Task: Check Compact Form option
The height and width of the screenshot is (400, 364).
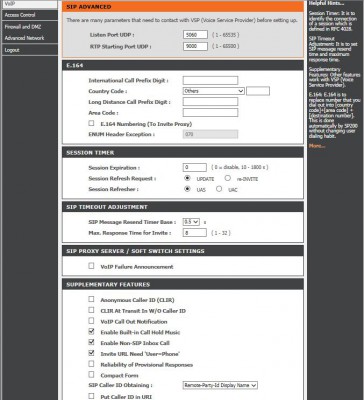Action: click(x=91, y=375)
